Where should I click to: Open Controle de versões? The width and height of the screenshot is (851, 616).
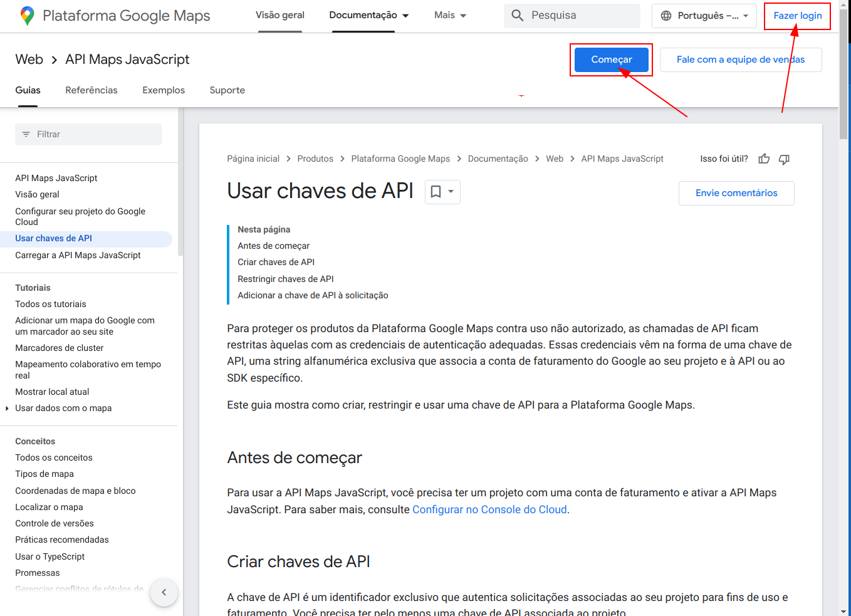coord(55,523)
